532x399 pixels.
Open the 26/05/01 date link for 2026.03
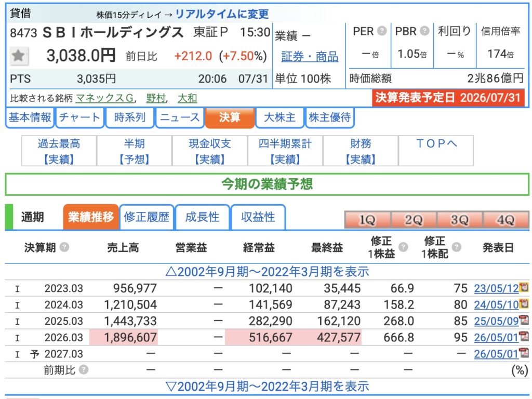496,338
